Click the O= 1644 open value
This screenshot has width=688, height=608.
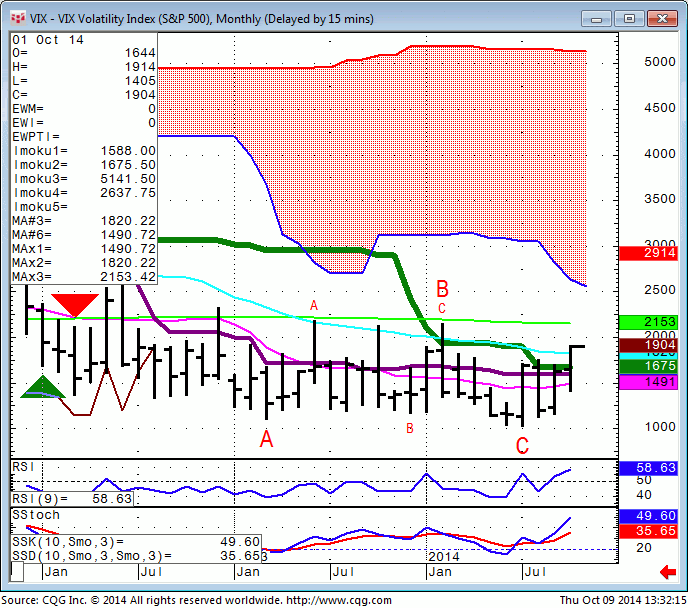point(84,53)
